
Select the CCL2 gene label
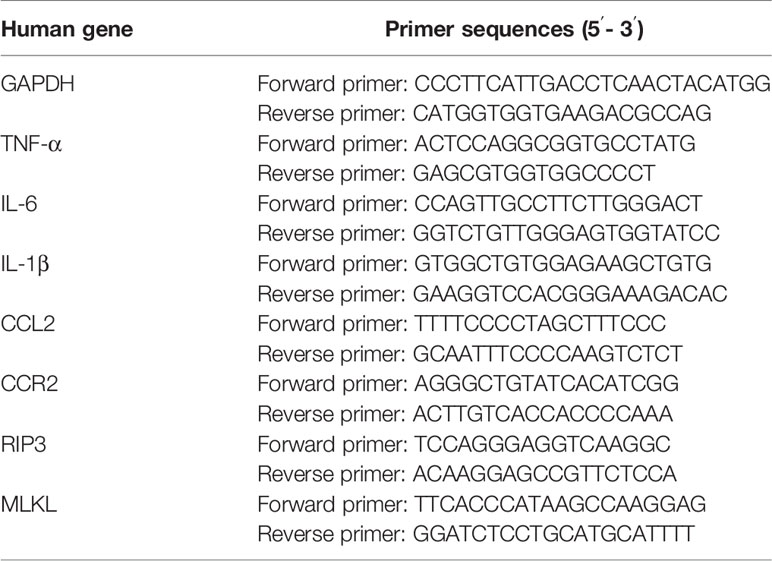pyautogui.click(x=28, y=324)
